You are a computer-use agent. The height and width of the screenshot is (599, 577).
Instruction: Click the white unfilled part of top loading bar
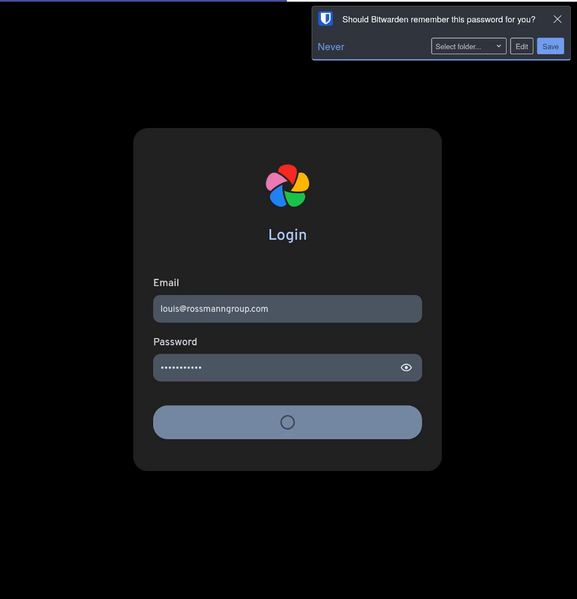[432, 1]
